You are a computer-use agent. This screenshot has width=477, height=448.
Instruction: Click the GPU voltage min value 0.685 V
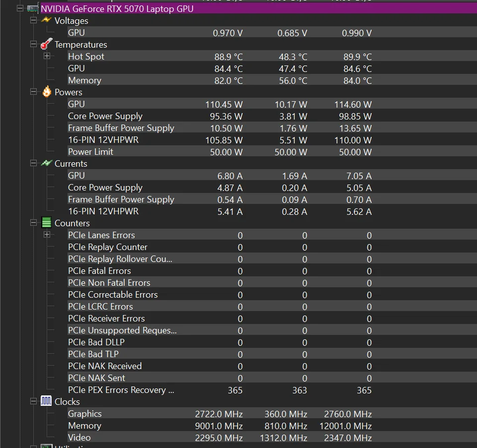tap(292, 33)
